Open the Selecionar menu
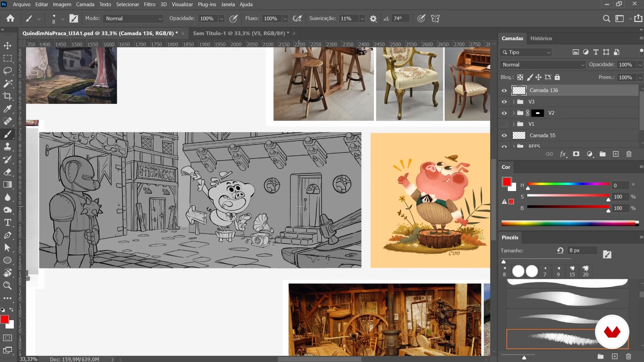The image size is (644, 362). pos(127,4)
